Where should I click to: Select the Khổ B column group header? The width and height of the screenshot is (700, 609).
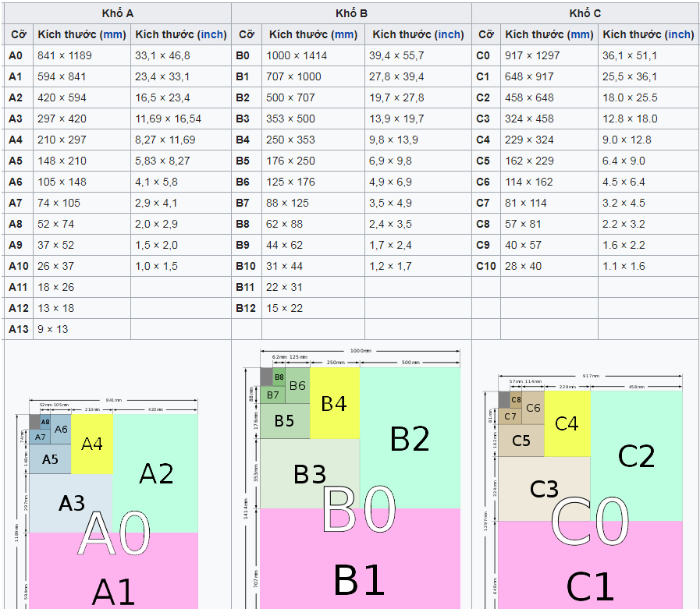click(351, 13)
